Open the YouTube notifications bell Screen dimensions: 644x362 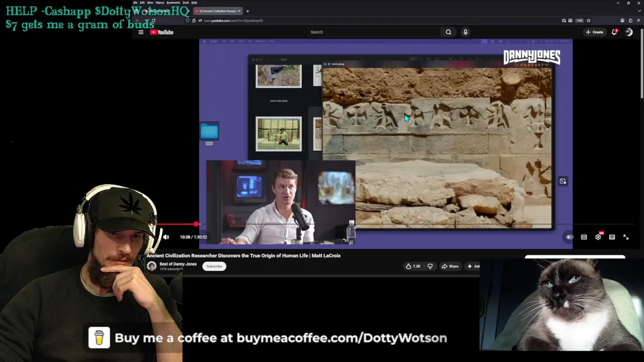(614, 32)
